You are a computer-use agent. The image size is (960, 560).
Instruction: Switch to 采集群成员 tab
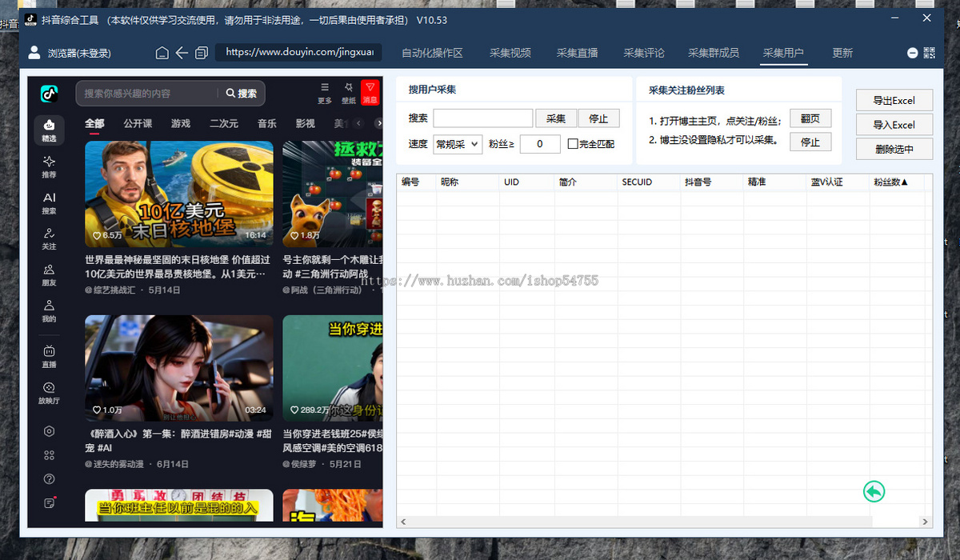pos(714,53)
